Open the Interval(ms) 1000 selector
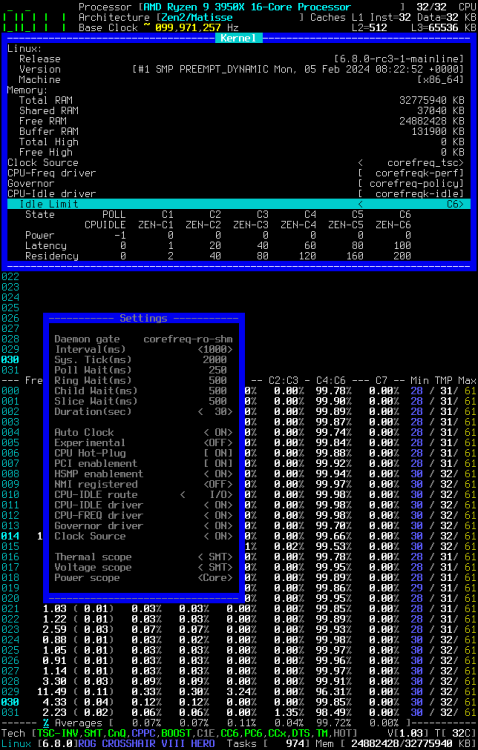Image resolution: width=478 pixels, height=750 pixels. [x=215, y=350]
